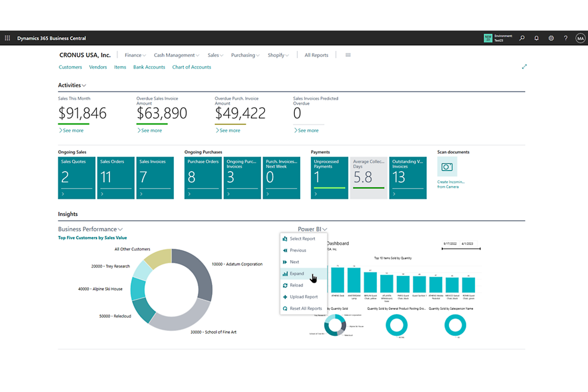
Task: Open the Select Report option in Power BI menu
Action: coord(302,238)
